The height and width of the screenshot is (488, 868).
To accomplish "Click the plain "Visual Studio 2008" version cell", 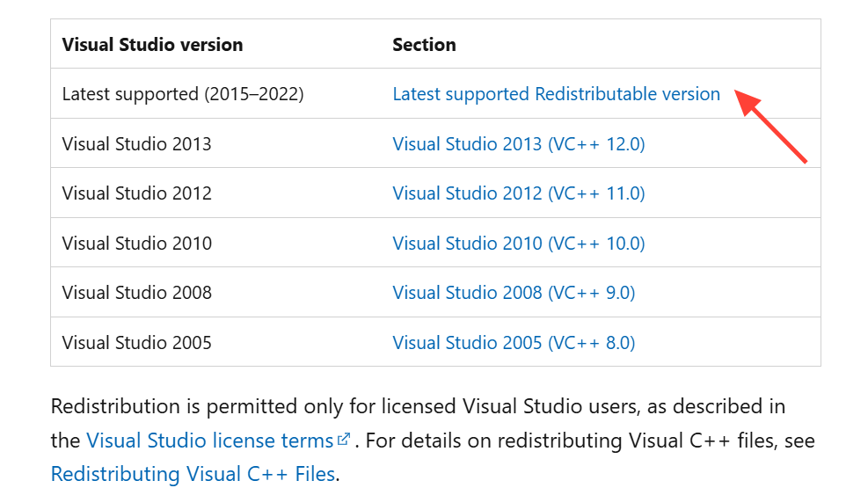I will (136, 292).
